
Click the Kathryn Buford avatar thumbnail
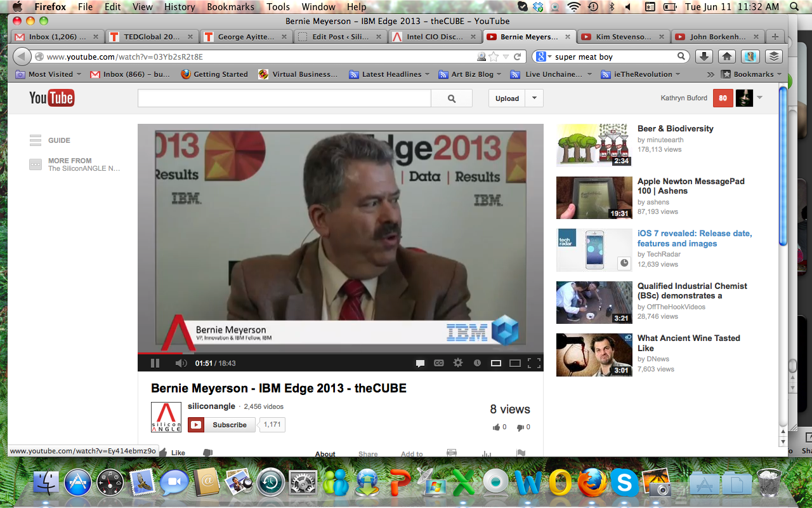pyautogui.click(x=744, y=98)
